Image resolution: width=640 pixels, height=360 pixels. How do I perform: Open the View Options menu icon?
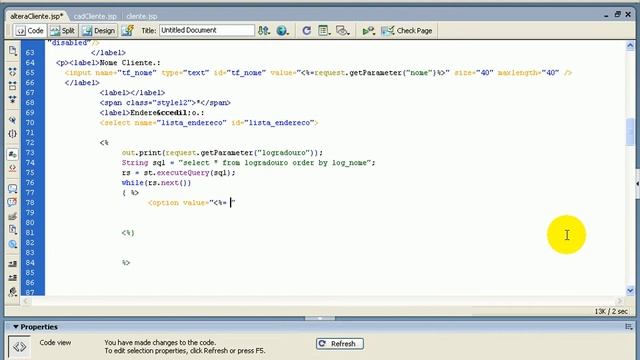(x=324, y=31)
